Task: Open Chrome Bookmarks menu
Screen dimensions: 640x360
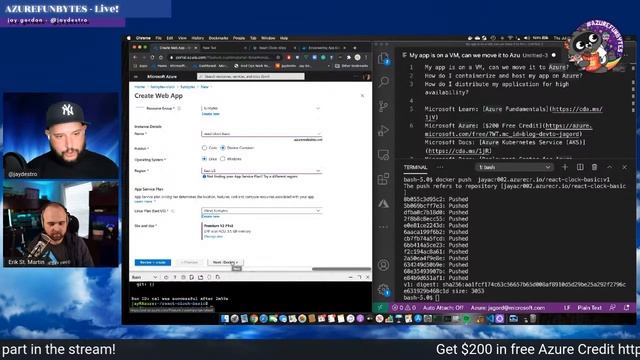Action: (x=218, y=38)
